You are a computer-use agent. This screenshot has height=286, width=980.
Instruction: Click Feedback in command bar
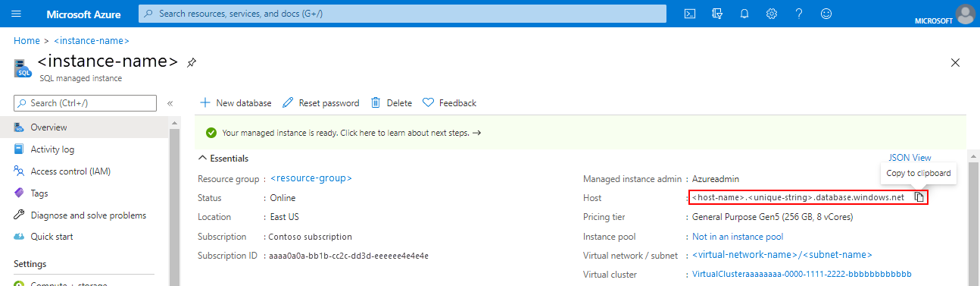click(449, 103)
